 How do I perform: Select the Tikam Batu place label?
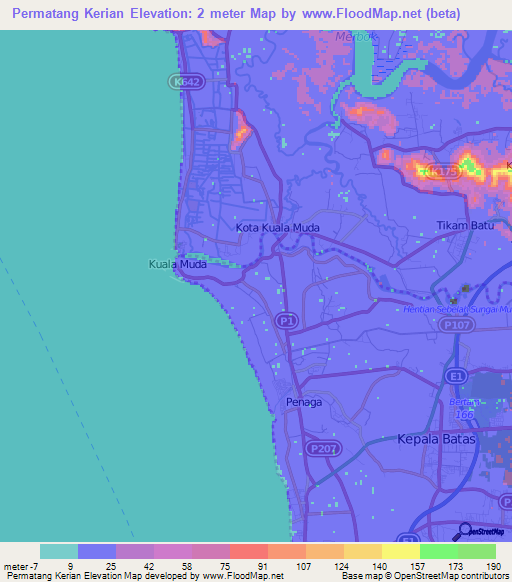pos(465,225)
